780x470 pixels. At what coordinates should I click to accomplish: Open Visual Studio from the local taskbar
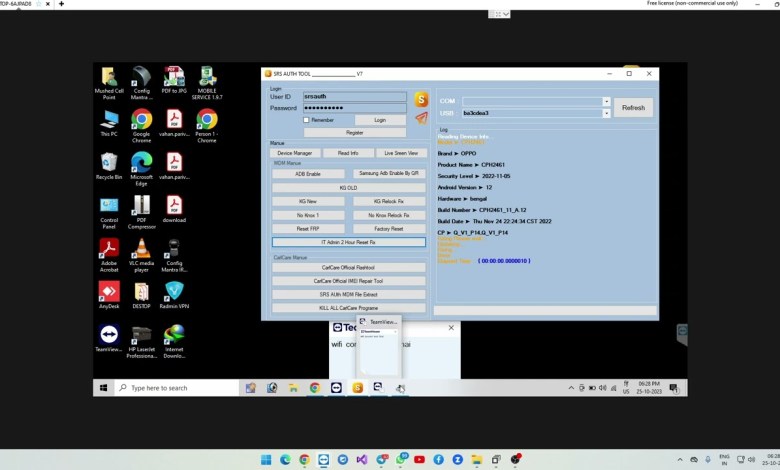[x=362, y=460]
